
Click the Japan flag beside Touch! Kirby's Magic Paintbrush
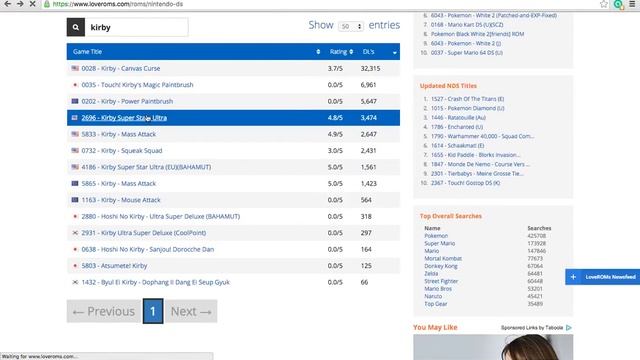[x=75, y=85]
